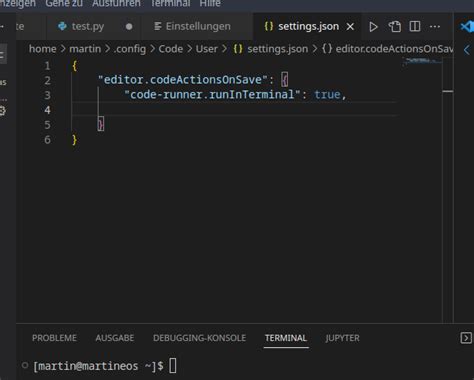
Task: Click the 'Code' breadcrumb segment
Action: (x=171, y=49)
